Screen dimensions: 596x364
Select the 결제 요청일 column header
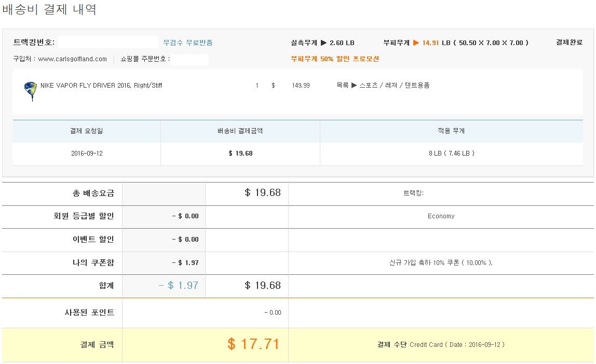pos(87,131)
